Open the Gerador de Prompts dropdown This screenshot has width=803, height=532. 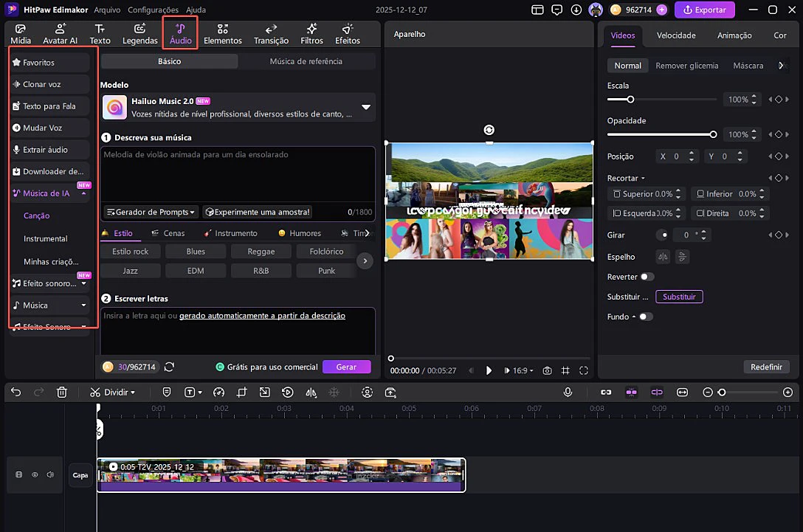click(151, 212)
